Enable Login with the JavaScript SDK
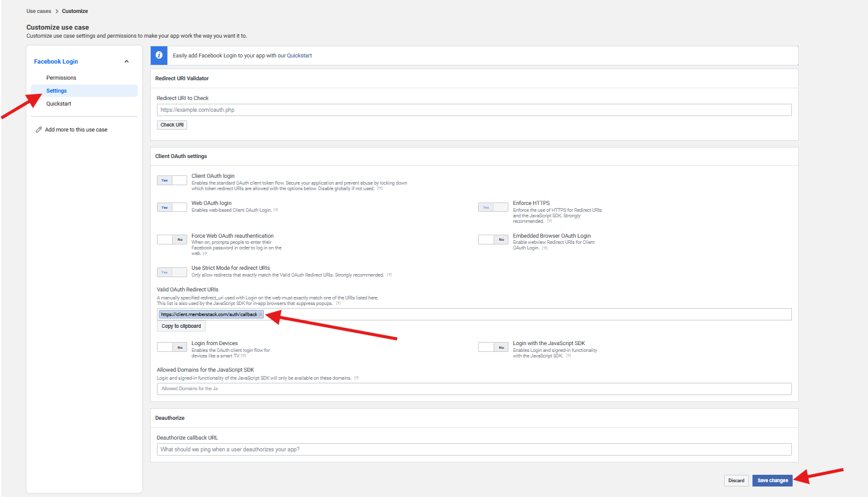 (x=493, y=347)
